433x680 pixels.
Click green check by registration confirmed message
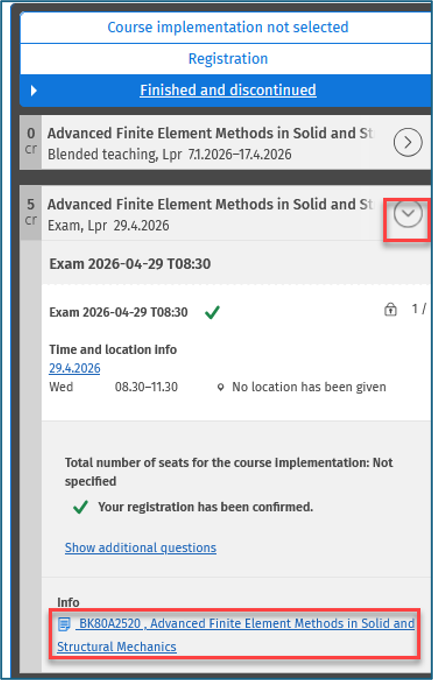(x=81, y=507)
